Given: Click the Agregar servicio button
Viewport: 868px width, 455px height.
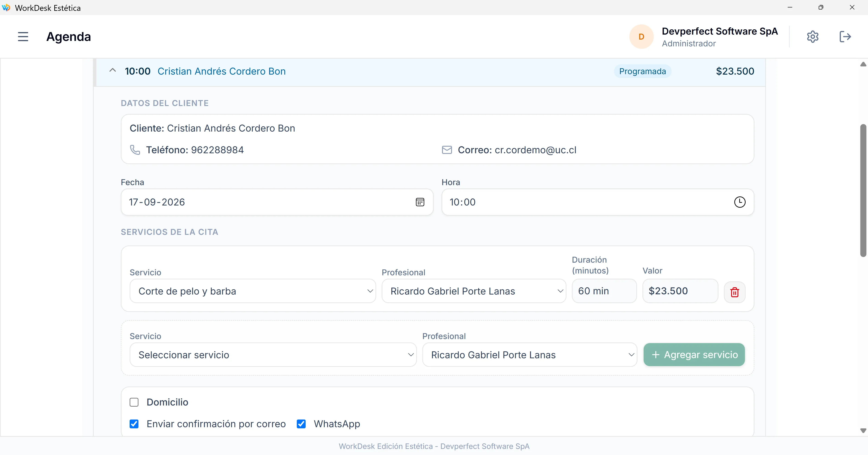Looking at the screenshot, I should pos(694,355).
